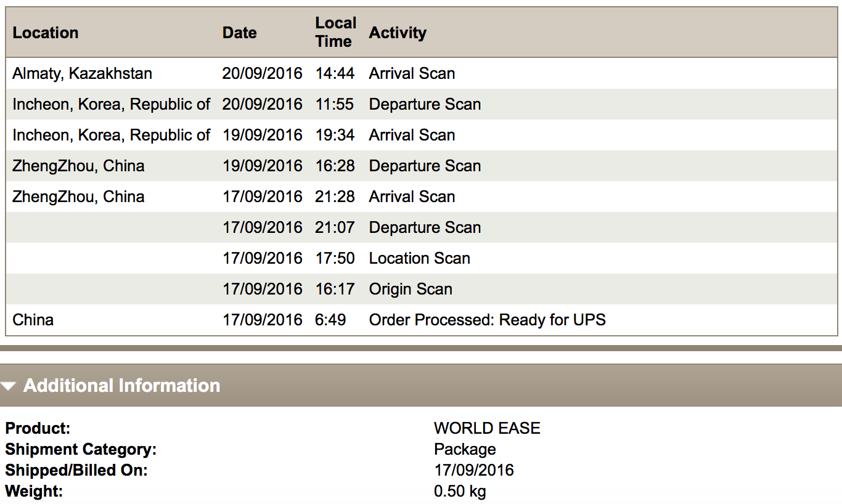Click ZhengZhou Arrival Scan at 21:28
This screenshot has height=504, width=842.
pyautogui.click(x=412, y=197)
